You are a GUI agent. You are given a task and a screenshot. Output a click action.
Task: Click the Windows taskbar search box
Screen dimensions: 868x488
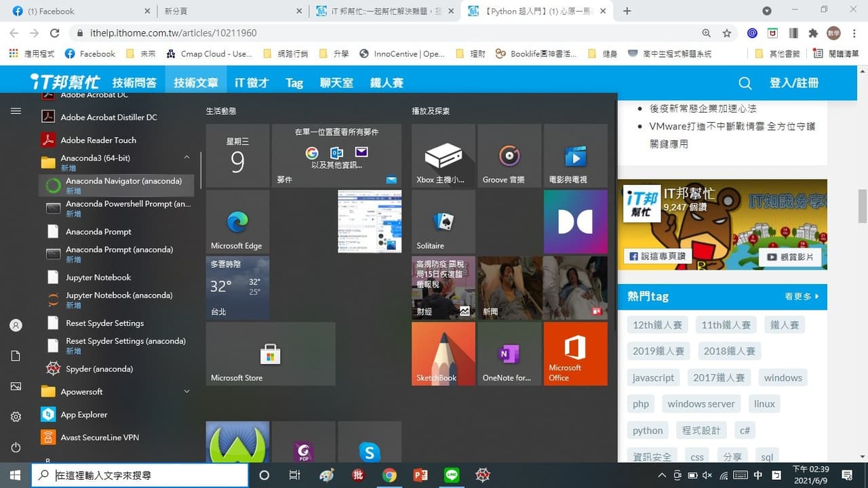[140, 475]
